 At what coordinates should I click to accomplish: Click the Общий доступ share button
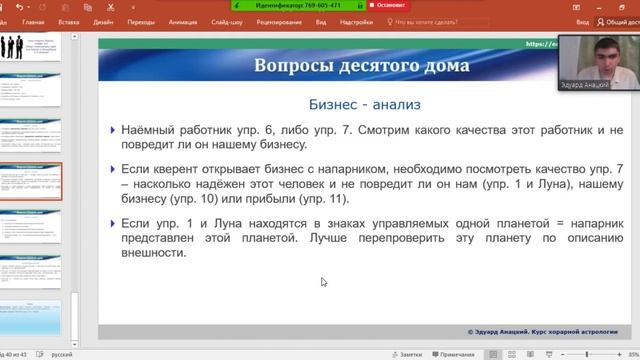618,22
